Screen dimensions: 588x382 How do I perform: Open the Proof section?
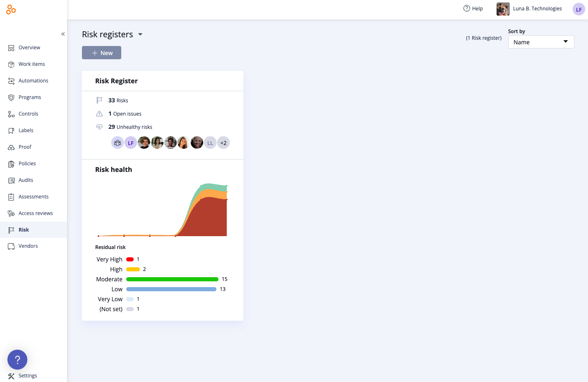25,147
